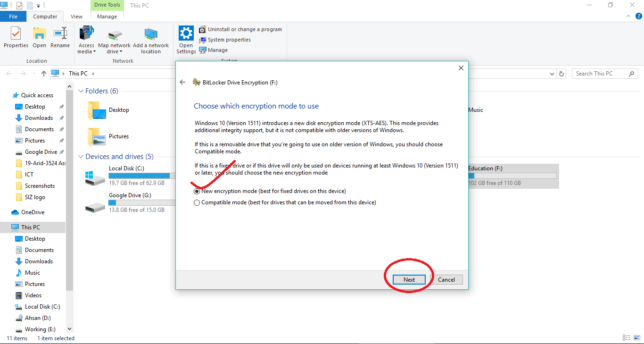Viewport: 644px width, 344px height.
Task: Collapse the Folders (6) group
Action: (x=81, y=91)
